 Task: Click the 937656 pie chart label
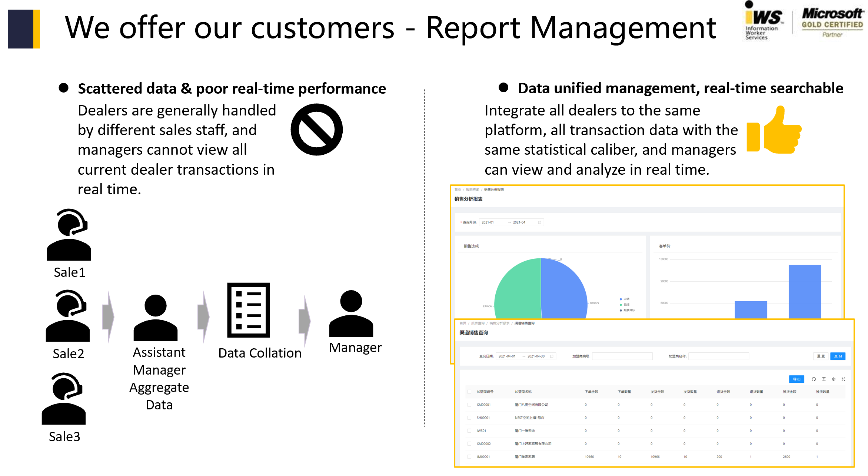(x=487, y=306)
